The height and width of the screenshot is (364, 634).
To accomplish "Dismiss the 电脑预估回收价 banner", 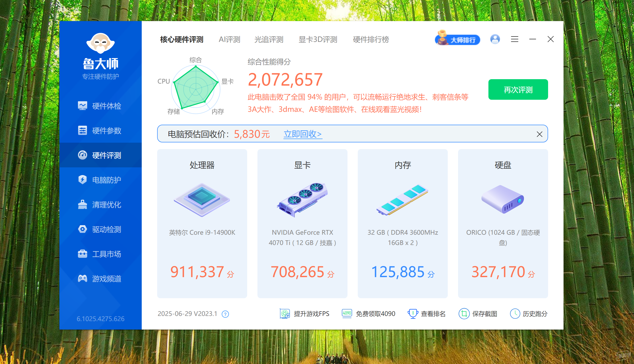I will (x=540, y=134).
